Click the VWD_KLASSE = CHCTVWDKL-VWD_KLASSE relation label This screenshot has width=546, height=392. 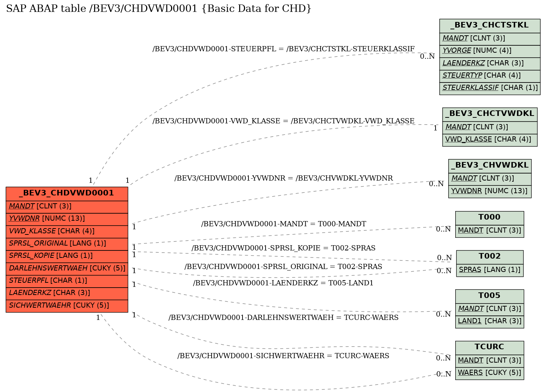(283, 121)
